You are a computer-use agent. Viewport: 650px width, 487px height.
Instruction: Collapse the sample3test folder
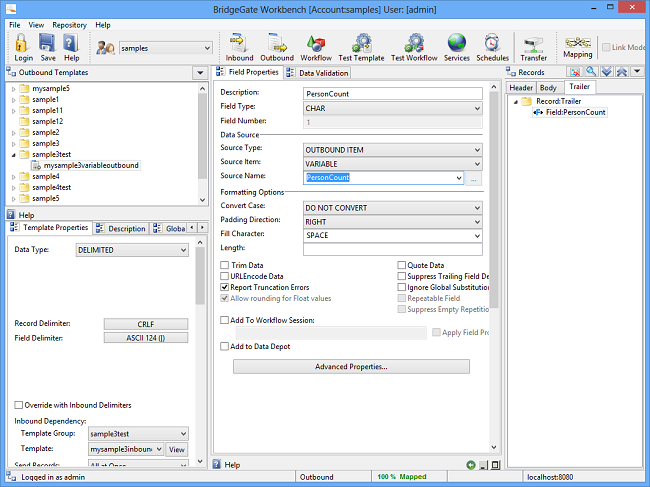point(14,155)
